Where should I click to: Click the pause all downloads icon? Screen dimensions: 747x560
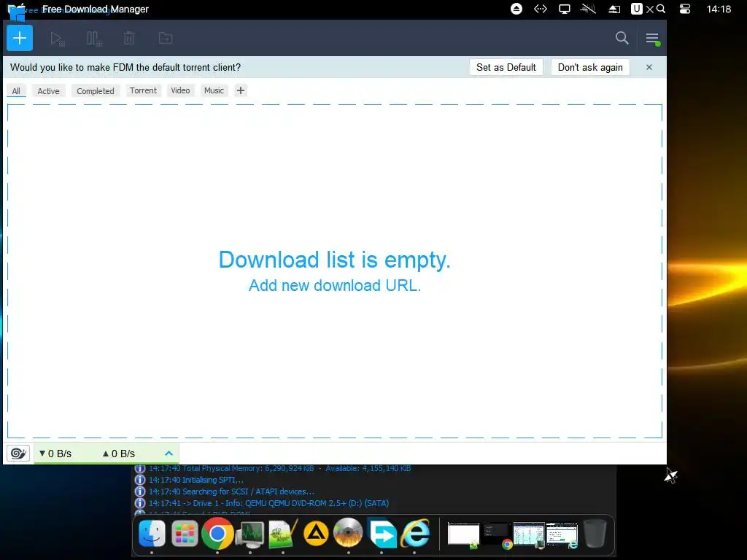click(94, 39)
